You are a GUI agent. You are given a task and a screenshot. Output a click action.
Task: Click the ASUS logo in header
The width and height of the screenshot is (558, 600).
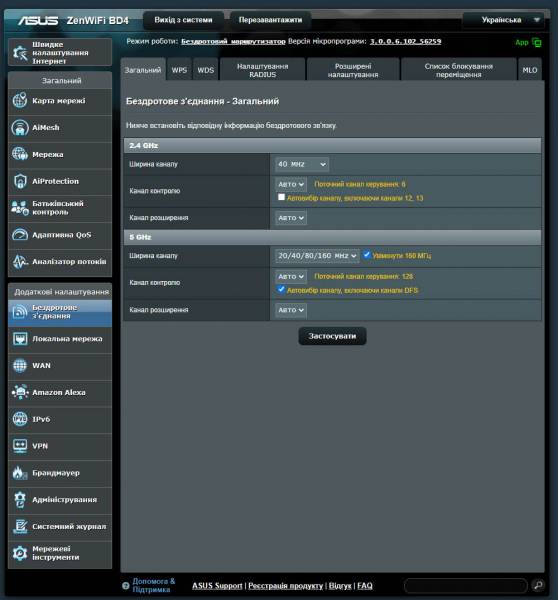click(x=38, y=20)
